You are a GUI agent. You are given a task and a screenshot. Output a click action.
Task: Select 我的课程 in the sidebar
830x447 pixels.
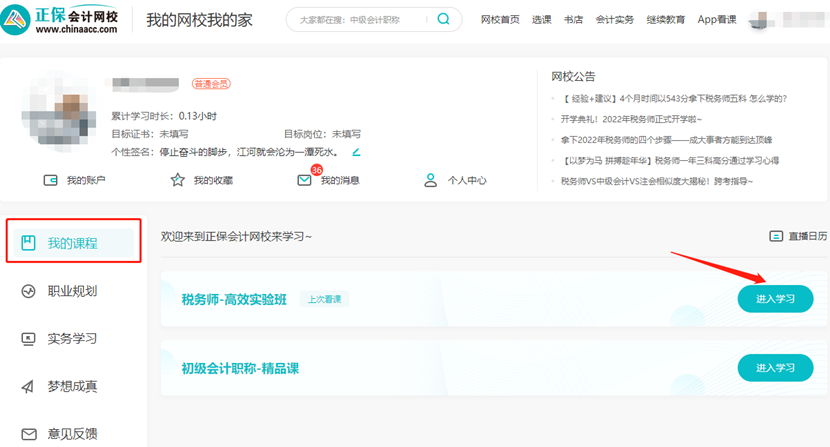(74, 243)
